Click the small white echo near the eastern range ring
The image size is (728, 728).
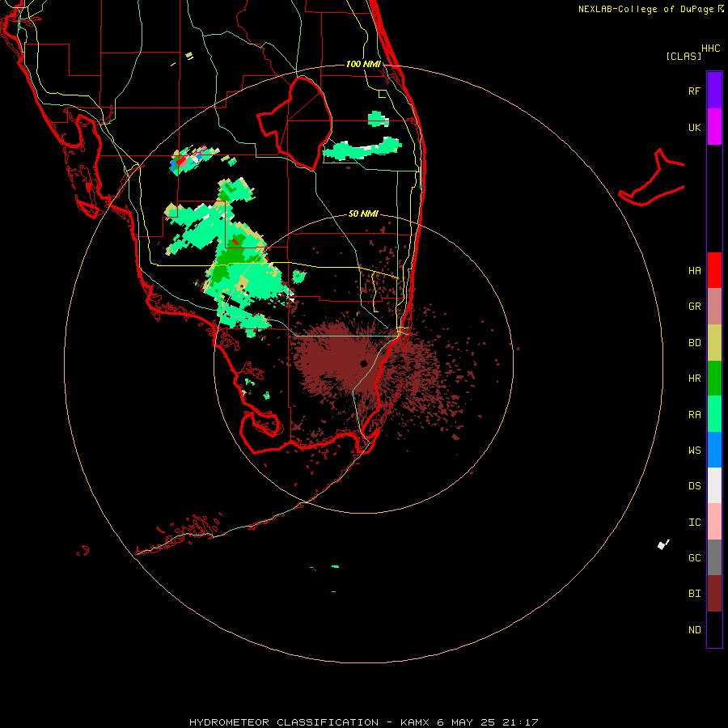663,544
